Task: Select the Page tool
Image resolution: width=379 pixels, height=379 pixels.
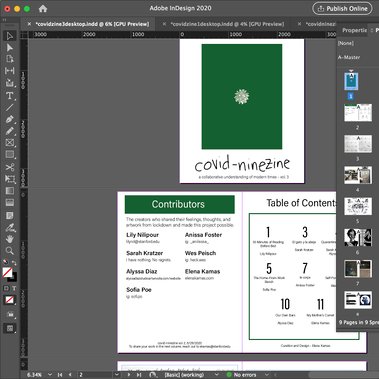Action: 10,59
